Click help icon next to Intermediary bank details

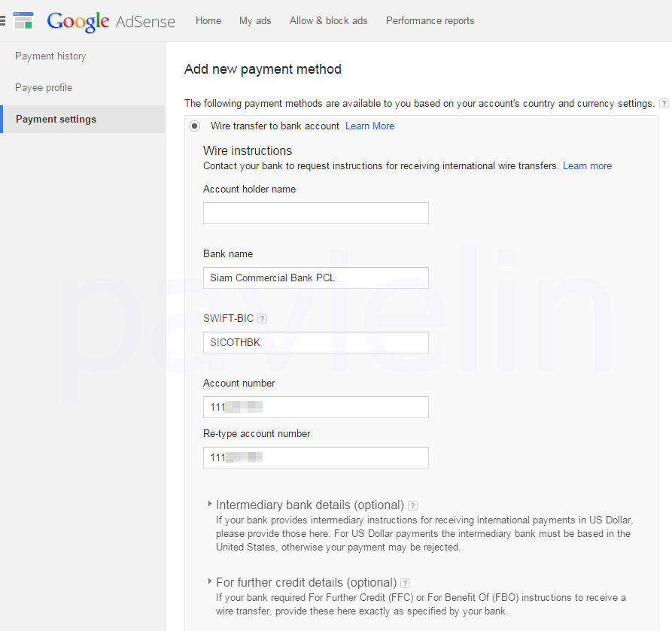point(412,506)
